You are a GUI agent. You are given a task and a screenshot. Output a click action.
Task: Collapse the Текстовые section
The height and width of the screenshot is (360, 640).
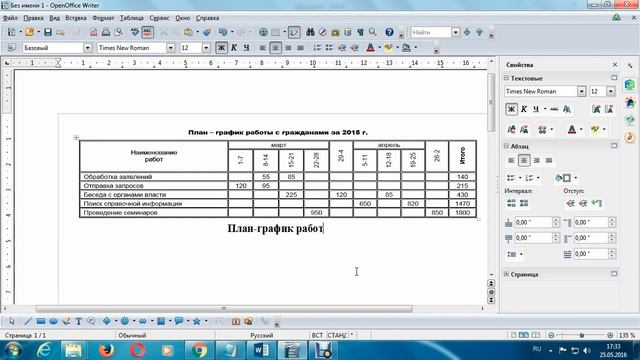click(x=507, y=78)
